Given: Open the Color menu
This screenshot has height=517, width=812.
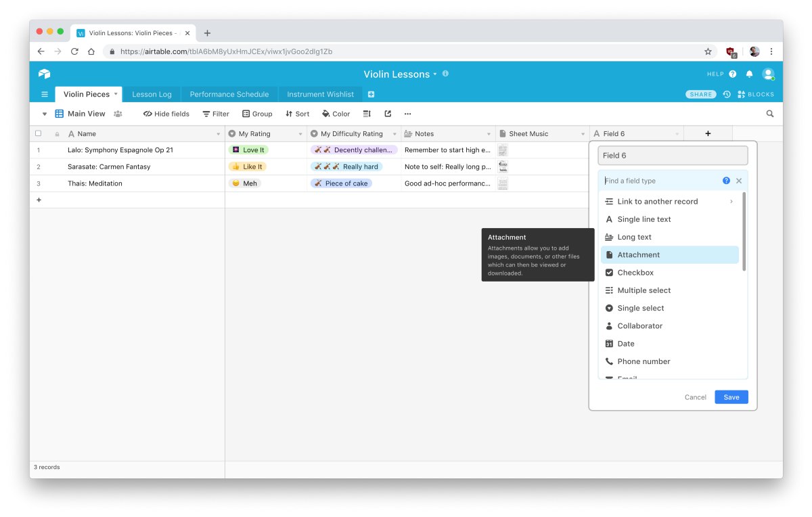Looking at the screenshot, I should (336, 114).
